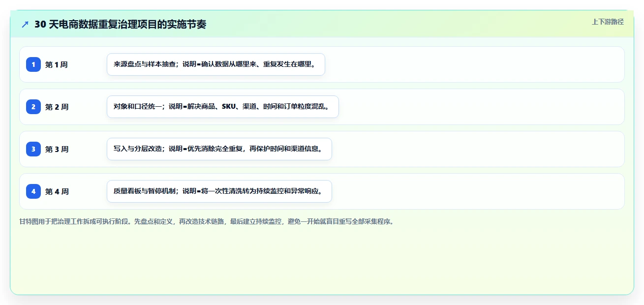Open the 上下游路径 link
This screenshot has width=644, height=305.
tap(608, 22)
